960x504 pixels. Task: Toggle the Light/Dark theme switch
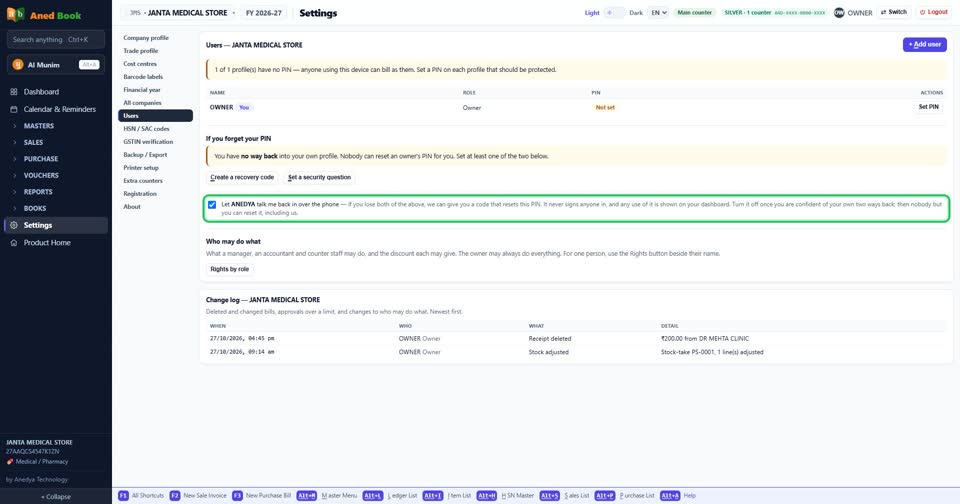pos(614,12)
